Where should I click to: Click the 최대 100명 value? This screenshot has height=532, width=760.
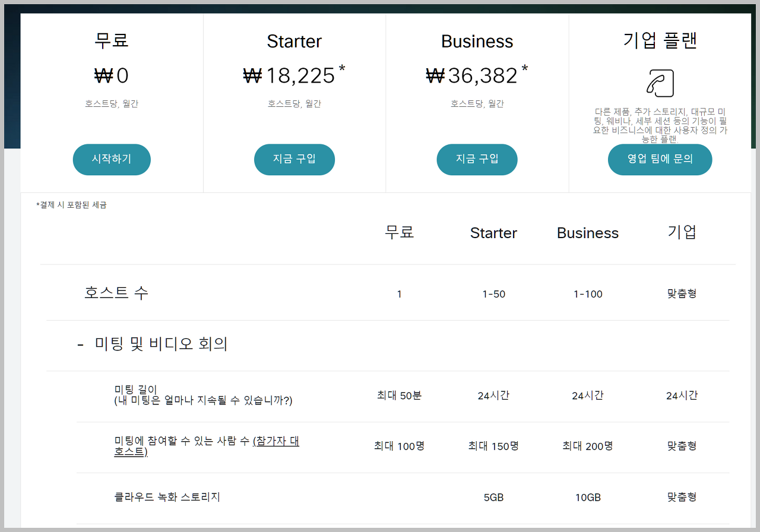[399, 446]
